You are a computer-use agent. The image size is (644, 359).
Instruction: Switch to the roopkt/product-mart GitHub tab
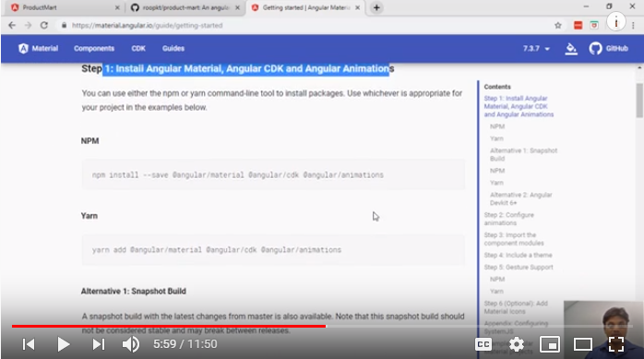[x=185, y=7]
